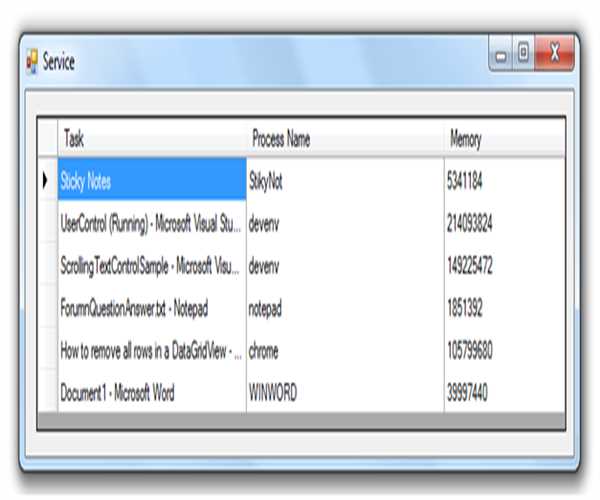Screen dimensions: 600x500
Task: Select the ForumnQuestionAnswer.txt - Notepad cell
Action: 150,309
